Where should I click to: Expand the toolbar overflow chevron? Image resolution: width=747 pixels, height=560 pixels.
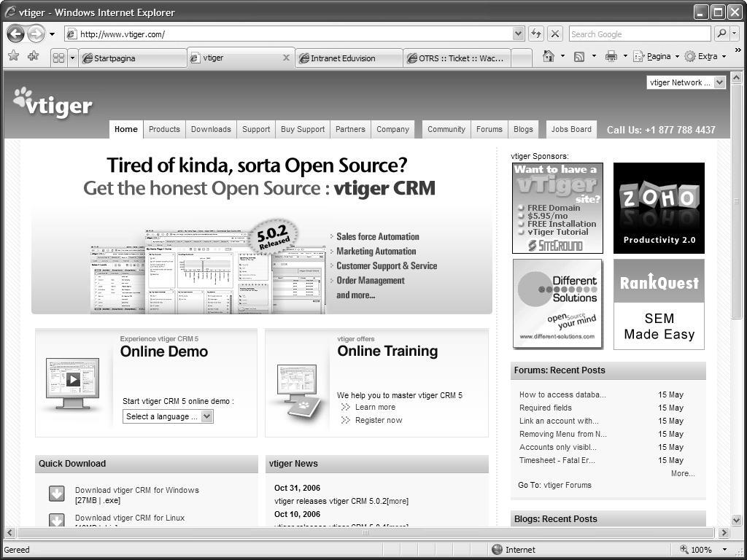(738, 50)
